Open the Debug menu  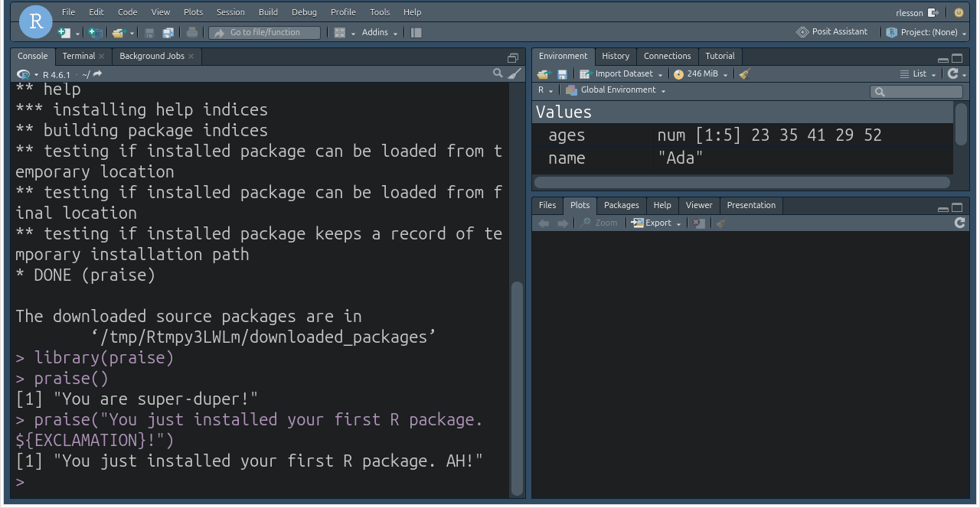304,12
